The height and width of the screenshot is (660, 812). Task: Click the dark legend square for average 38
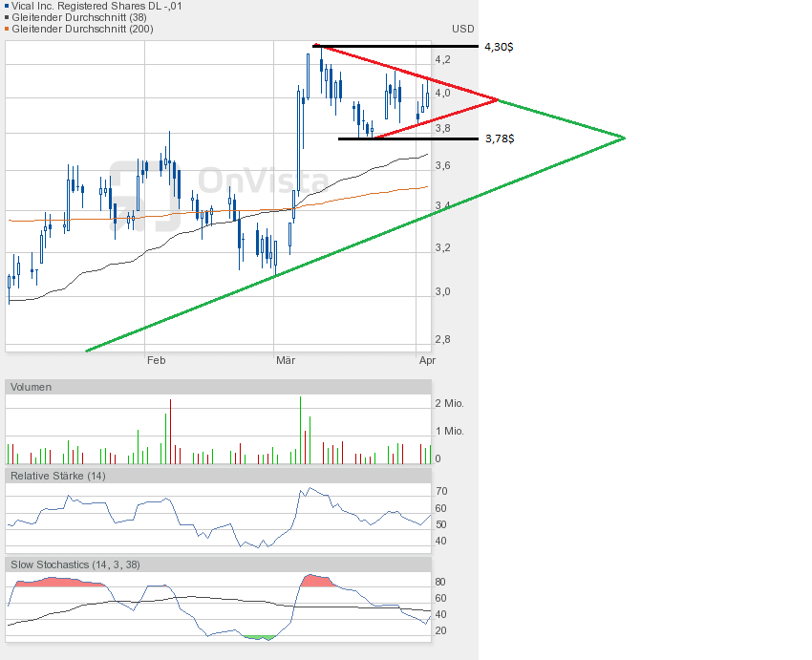pyautogui.click(x=7, y=18)
